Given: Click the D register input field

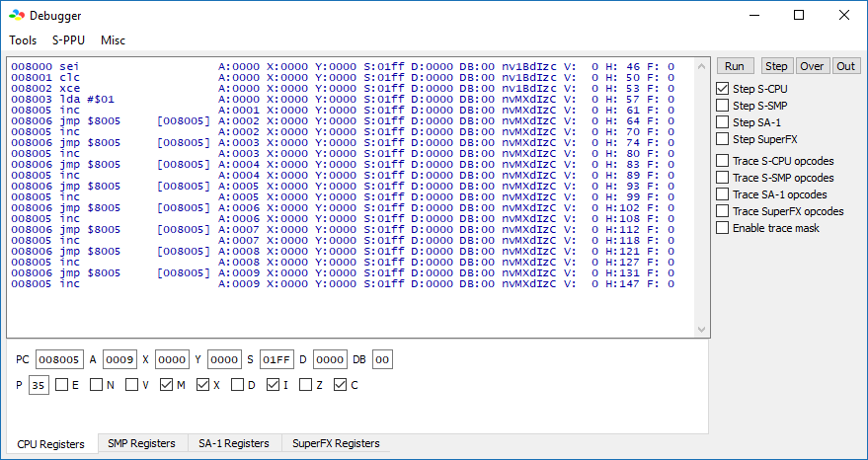Looking at the screenshot, I should [x=331, y=360].
